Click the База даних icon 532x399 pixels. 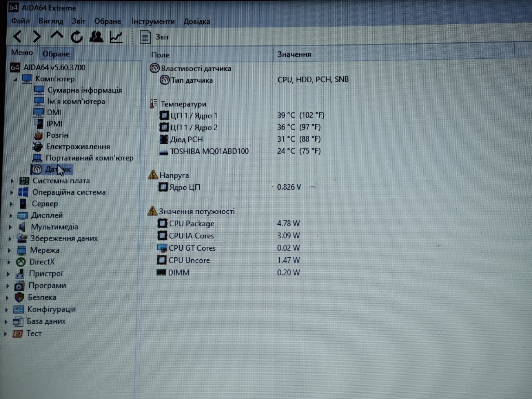tap(18, 321)
